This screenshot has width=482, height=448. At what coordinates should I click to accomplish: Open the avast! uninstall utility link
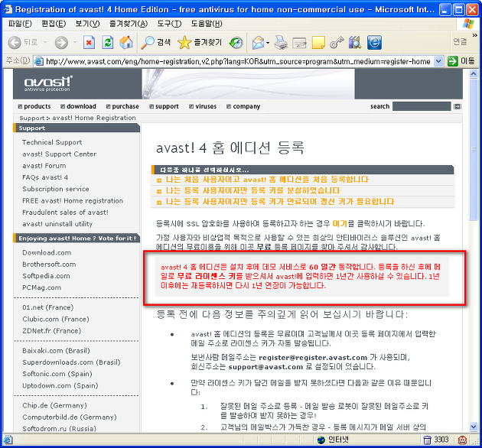tap(57, 224)
